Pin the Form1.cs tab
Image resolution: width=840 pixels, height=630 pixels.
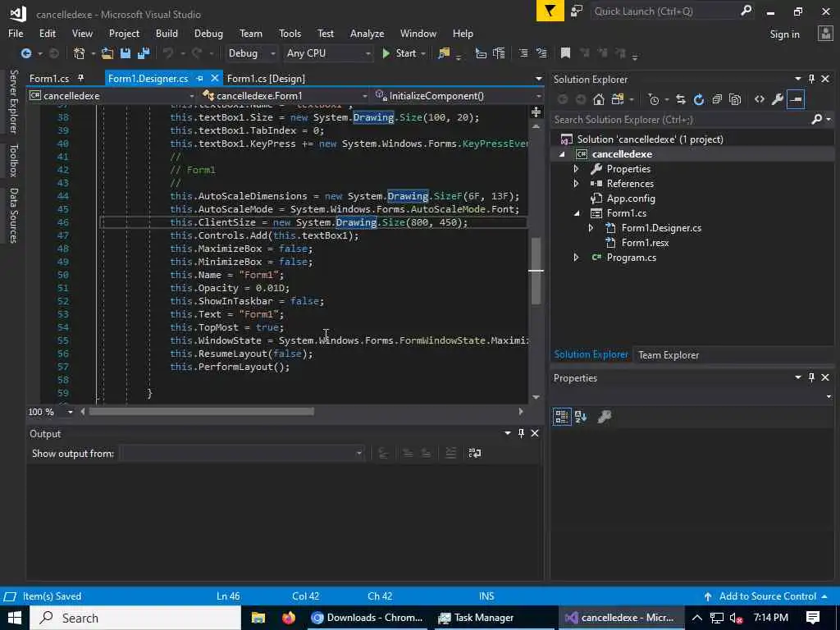[x=81, y=78]
